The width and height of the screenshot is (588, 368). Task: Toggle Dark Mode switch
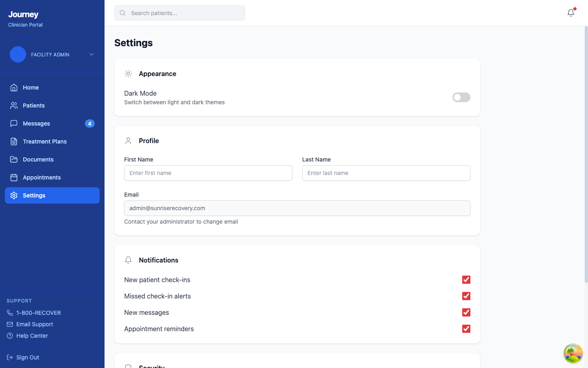coord(461,97)
